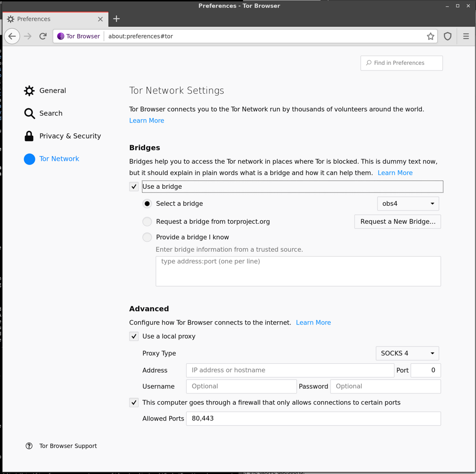Uncheck Use a local proxy checkbox

tap(134, 336)
